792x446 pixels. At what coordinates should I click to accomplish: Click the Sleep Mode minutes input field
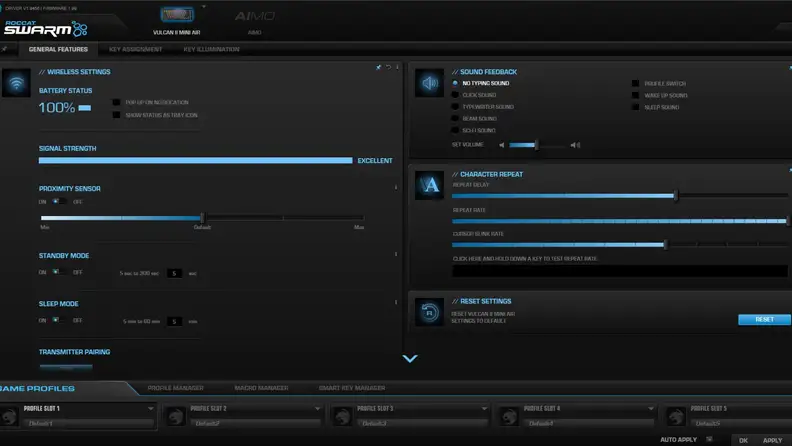tap(174, 321)
